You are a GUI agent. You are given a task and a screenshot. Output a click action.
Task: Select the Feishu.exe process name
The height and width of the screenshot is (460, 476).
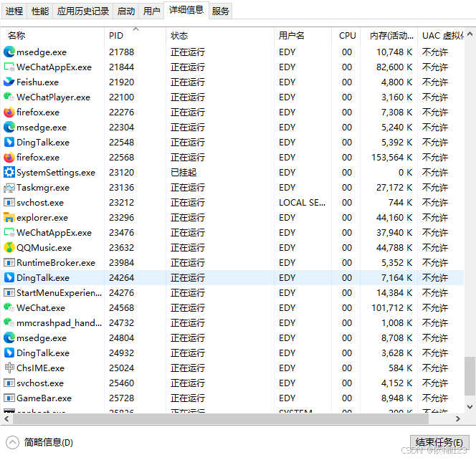click(x=38, y=82)
